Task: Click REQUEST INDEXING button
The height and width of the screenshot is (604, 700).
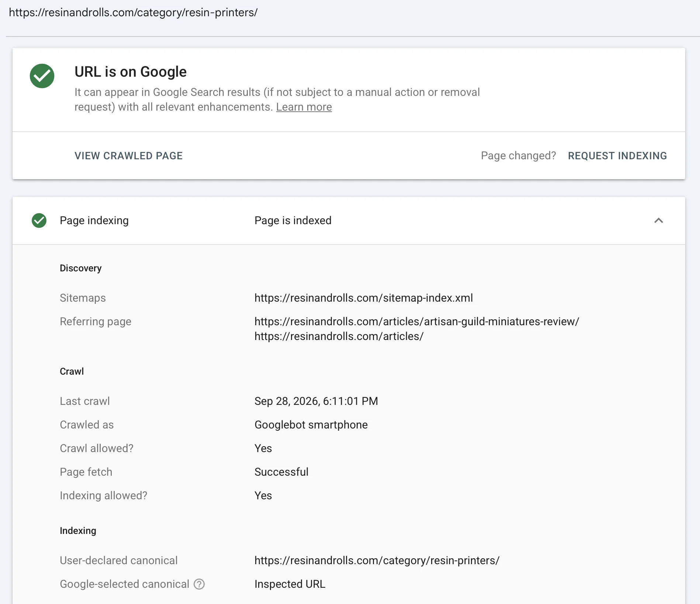Action: click(617, 156)
